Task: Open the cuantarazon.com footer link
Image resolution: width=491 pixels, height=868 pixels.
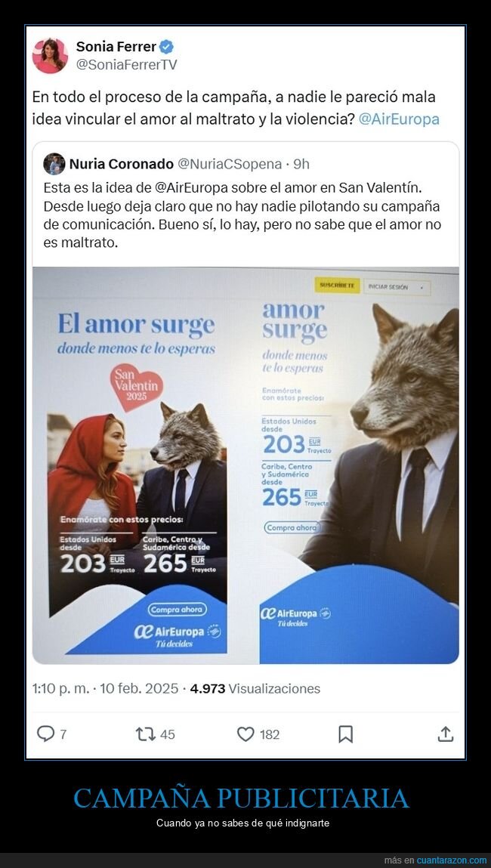Action: tap(452, 860)
